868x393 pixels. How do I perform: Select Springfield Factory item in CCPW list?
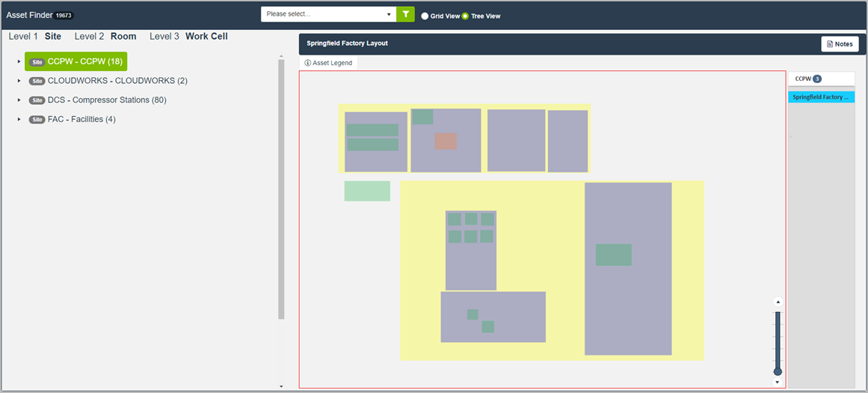[821, 97]
